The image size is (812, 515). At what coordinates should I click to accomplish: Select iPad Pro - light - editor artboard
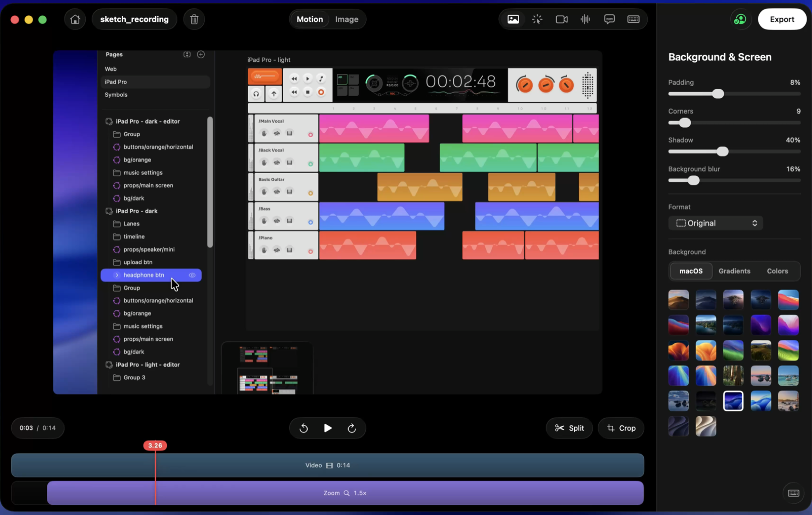pos(148,364)
